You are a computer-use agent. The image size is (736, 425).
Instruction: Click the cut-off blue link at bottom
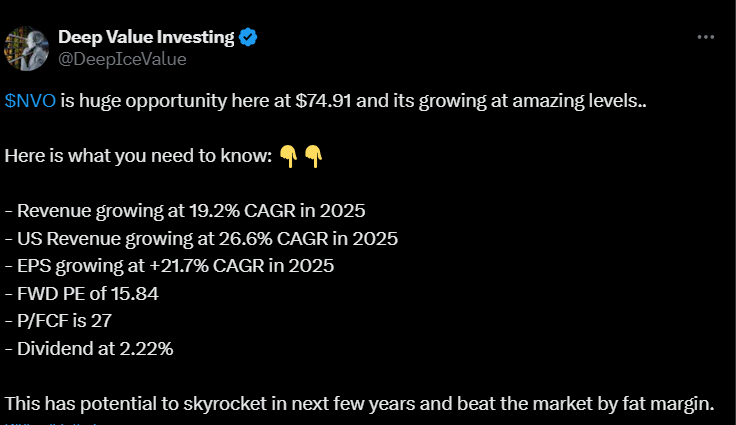pyautogui.click(x=52, y=423)
